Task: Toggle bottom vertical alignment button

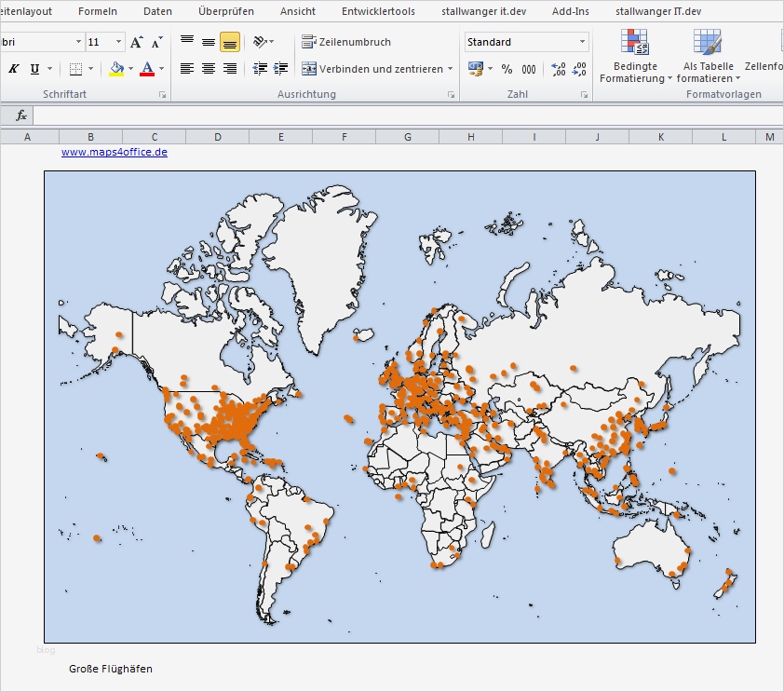Action: 230,43
